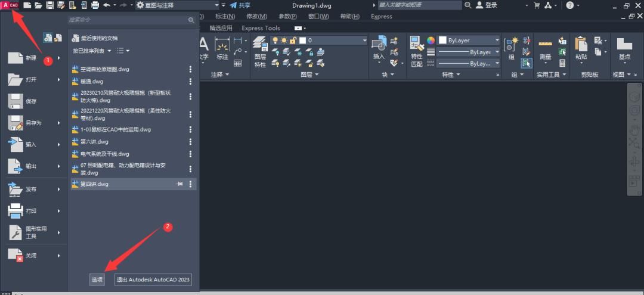644x295 pixels.
Task: Click 退出 Autodesk AutoCAD 2023 button
Action: [x=153, y=280]
